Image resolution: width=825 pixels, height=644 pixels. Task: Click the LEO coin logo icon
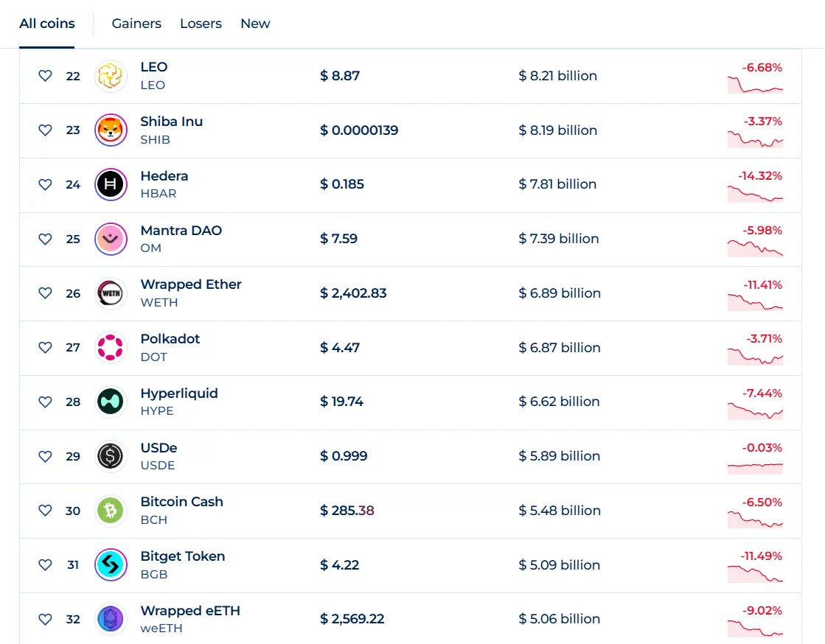pos(111,76)
